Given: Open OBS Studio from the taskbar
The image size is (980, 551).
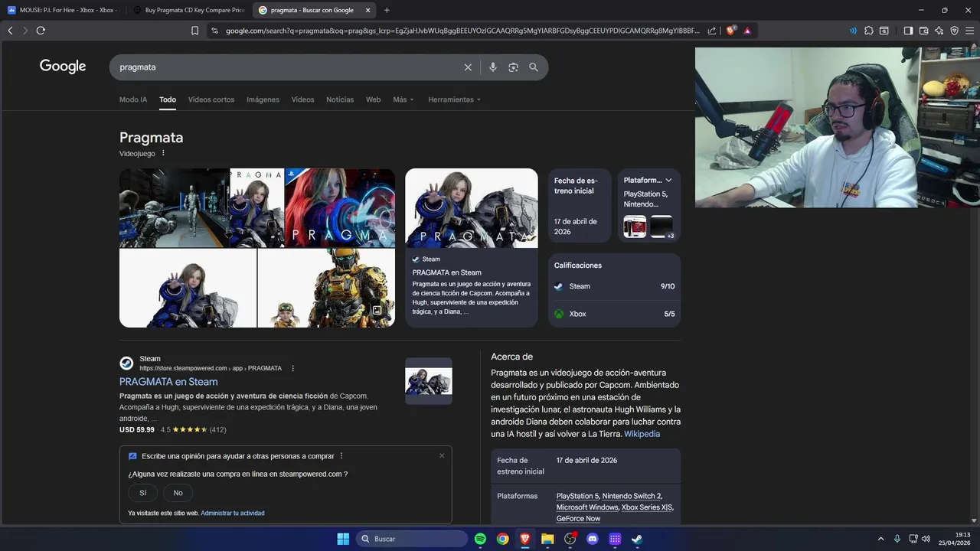Looking at the screenshot, I should [570, 539].
